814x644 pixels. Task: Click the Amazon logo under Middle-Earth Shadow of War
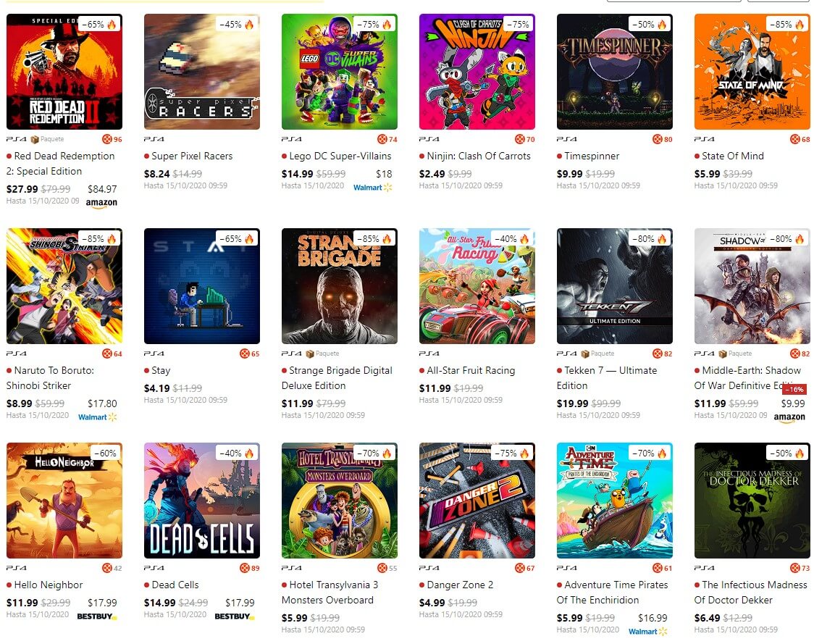[789, 417]
